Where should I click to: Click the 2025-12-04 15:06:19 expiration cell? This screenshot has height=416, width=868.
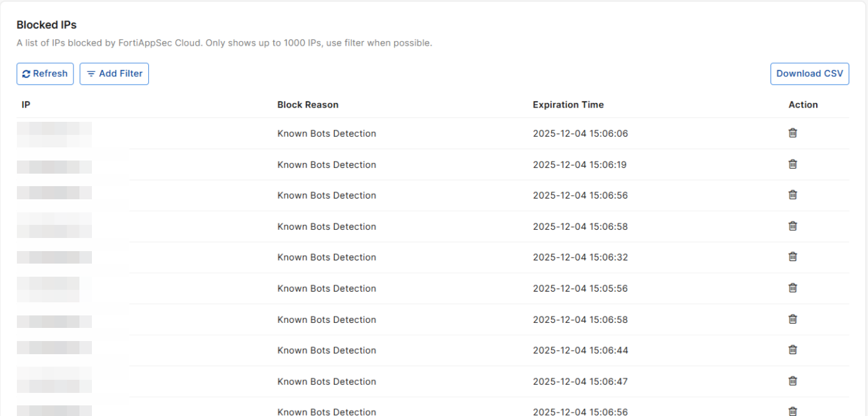(x=580, y=165)
